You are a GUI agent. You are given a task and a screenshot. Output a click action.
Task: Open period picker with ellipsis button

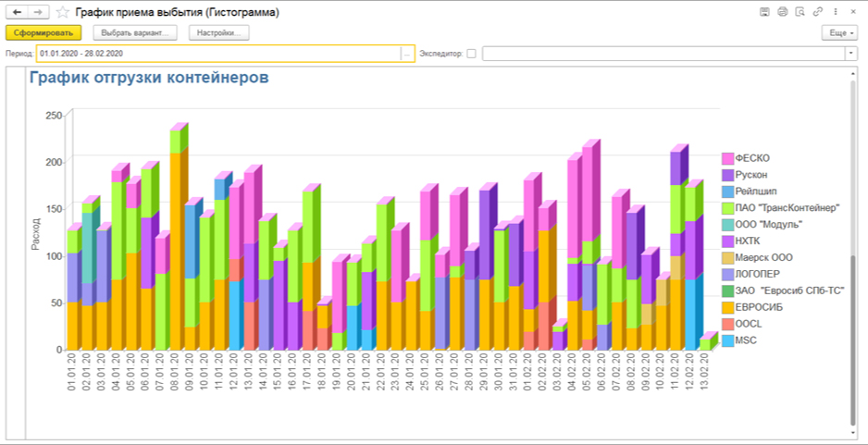(406, 54)
